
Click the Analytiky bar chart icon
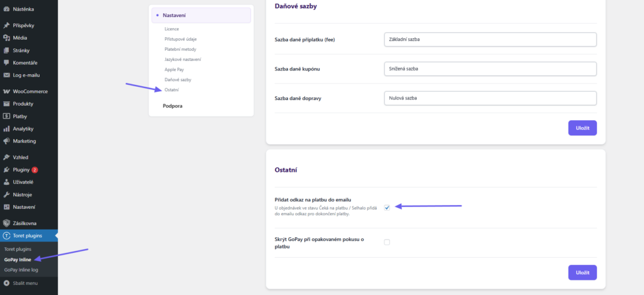coord(6,128)
